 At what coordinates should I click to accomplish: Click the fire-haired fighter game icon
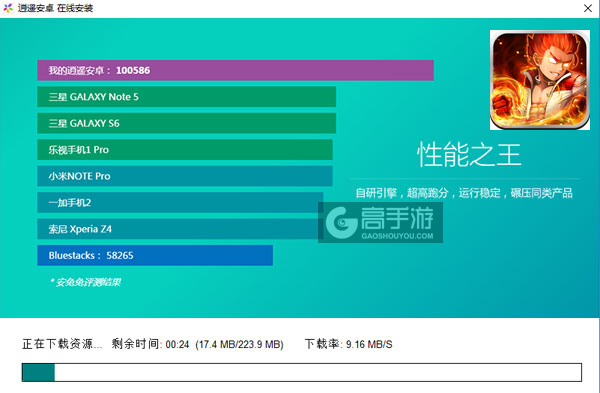(x=540, y=80)
